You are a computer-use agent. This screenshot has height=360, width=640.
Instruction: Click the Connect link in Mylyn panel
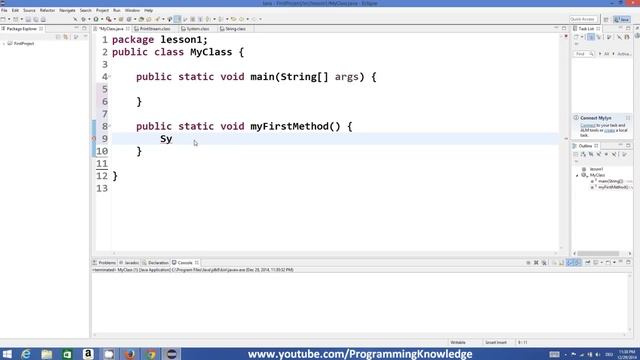click(x=588, y=125)
